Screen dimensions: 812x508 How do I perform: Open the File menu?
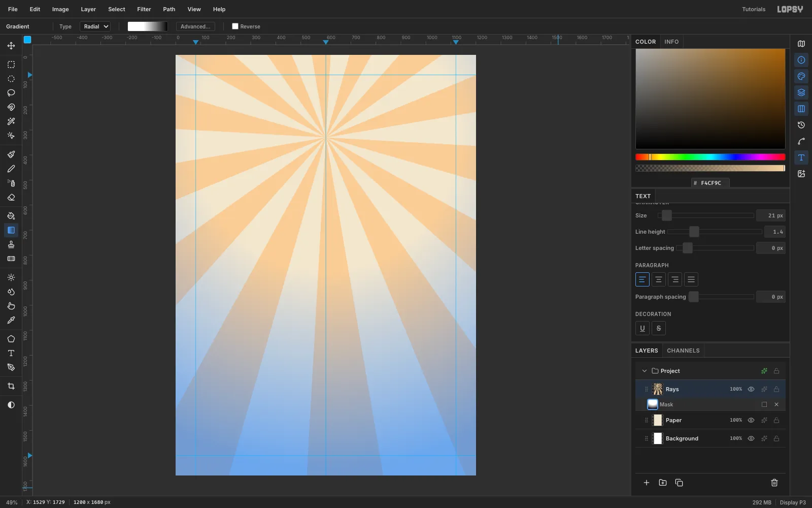pyautogui.click(x=13, y=9)
